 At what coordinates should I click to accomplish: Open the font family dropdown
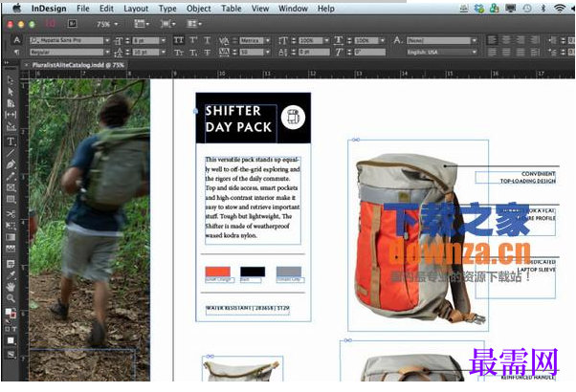107,40
